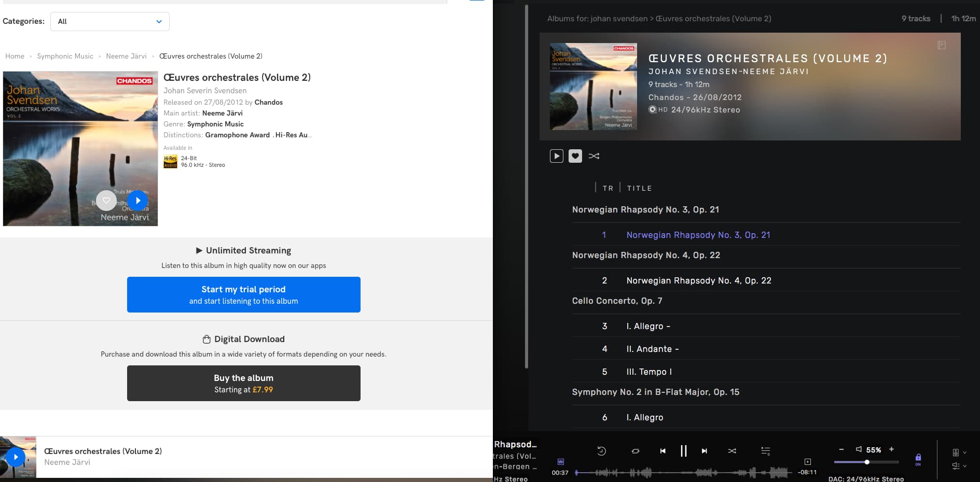This screenshot has height=482, width=980.
Task: Click the replay history icon in the player bar
Action: 601,451
